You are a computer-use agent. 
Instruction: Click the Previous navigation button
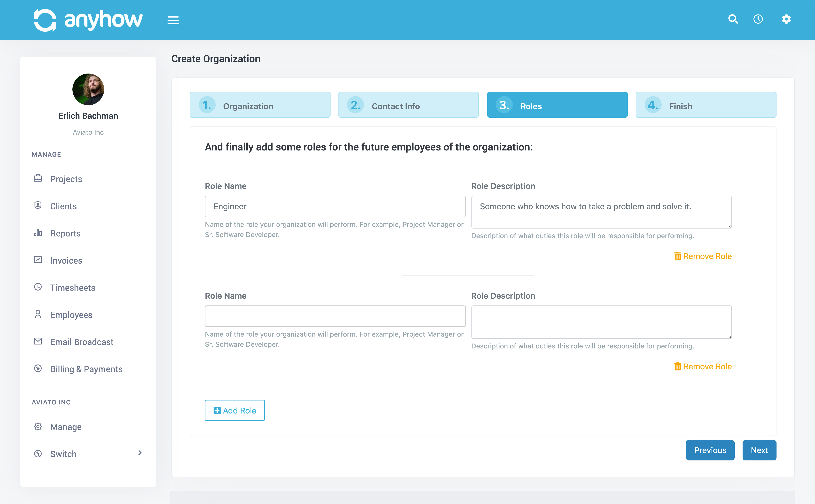point(710,450)
